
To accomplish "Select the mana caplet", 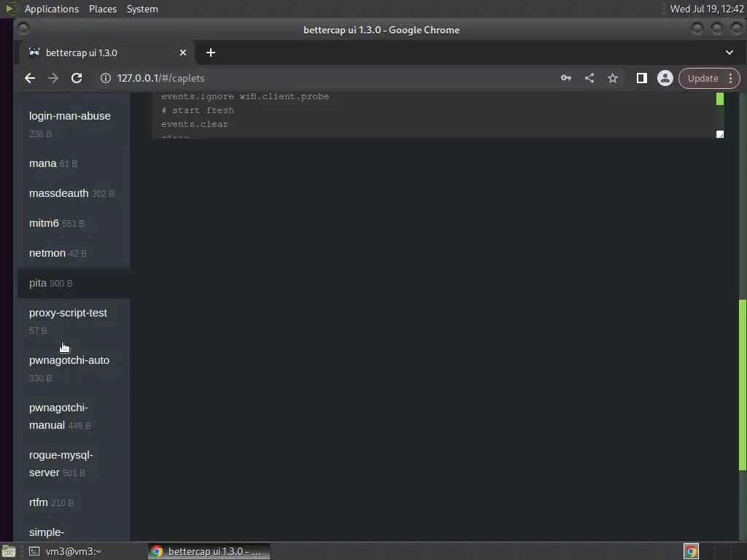I will pos(74,163).
